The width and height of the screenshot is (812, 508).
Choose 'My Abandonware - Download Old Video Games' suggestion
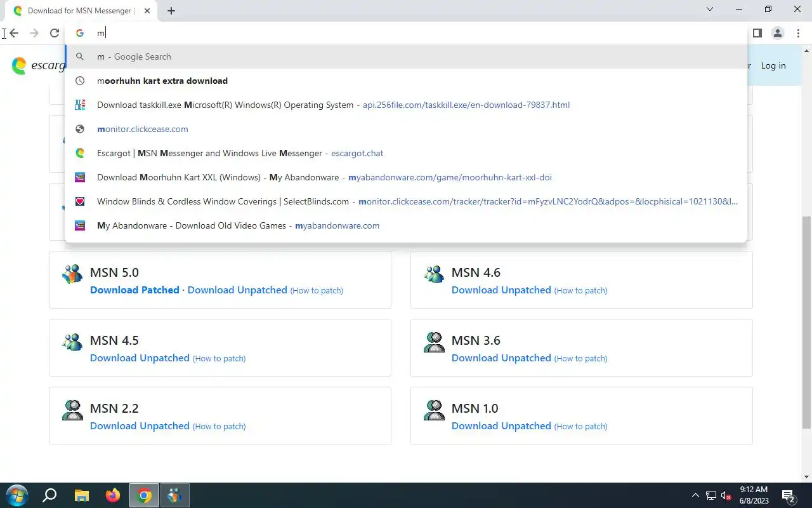pos(406,225)
